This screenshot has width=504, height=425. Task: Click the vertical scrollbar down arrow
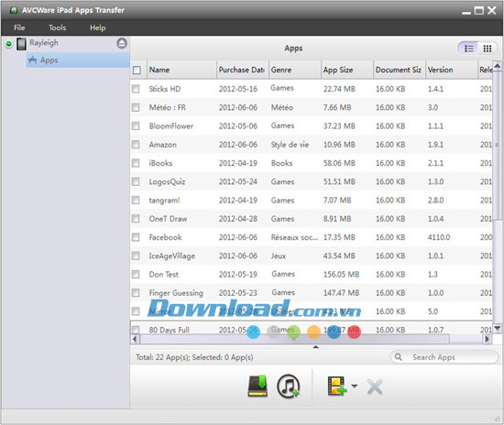[x=498, y=328]
